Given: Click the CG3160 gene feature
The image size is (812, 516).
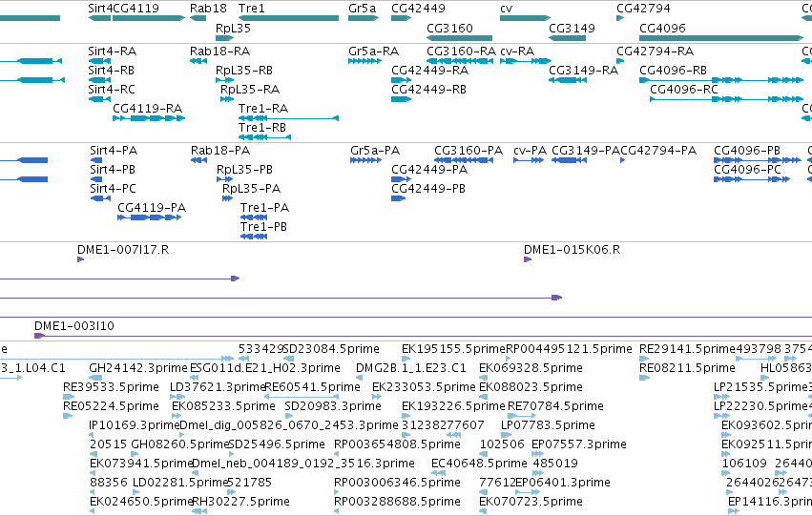Looking at the screenshot, I should click(x=459, y=38).
